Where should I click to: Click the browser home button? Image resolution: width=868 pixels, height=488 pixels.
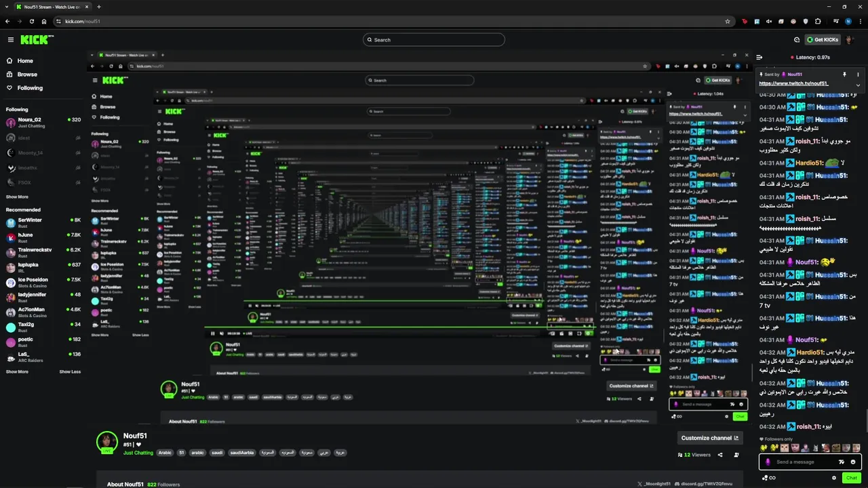(44, 21)
